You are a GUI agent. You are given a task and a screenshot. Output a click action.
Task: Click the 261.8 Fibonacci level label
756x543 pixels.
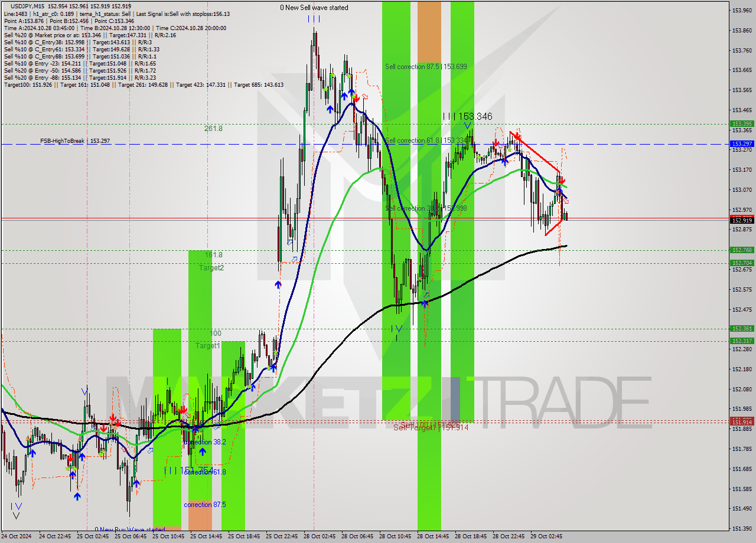[213, 128]
